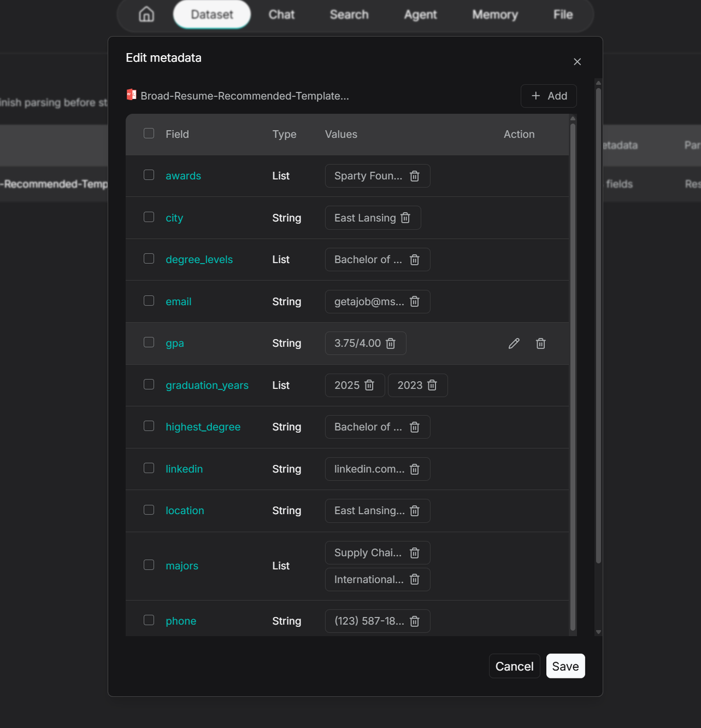Check the awards field checkbox

point(149,175)
